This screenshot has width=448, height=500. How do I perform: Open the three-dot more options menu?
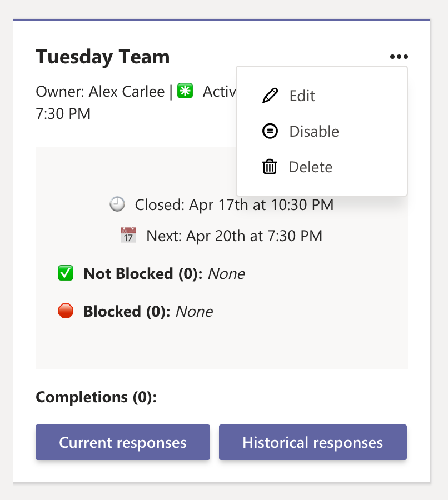point(399,57)
